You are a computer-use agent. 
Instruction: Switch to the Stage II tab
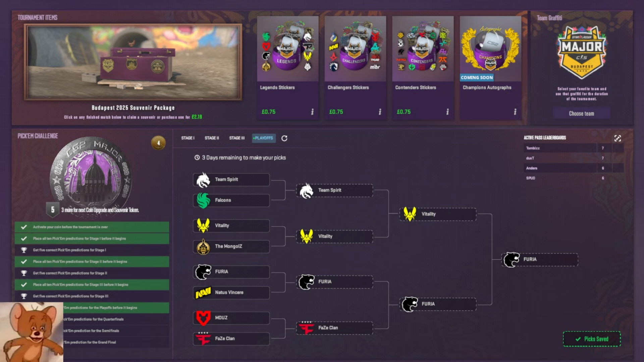coord(212,138)
